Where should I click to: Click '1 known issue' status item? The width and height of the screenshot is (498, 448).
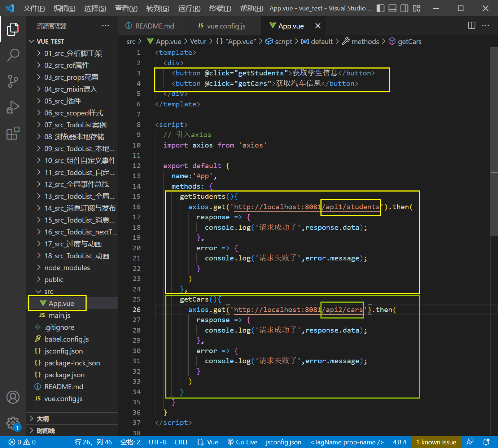point(436,442)
